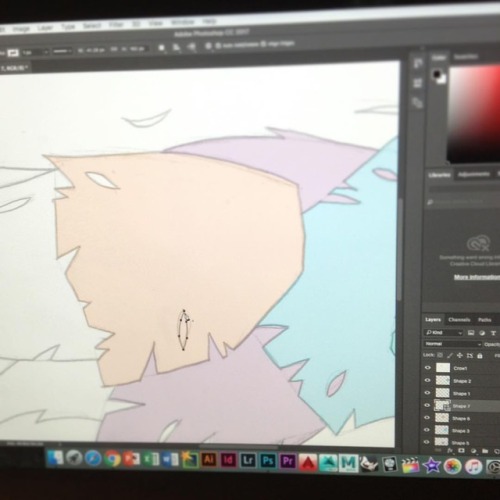The width and height of the screenshot is (500, 500).
Task: Add a layer style with fx icon
Action: [450, 451]
